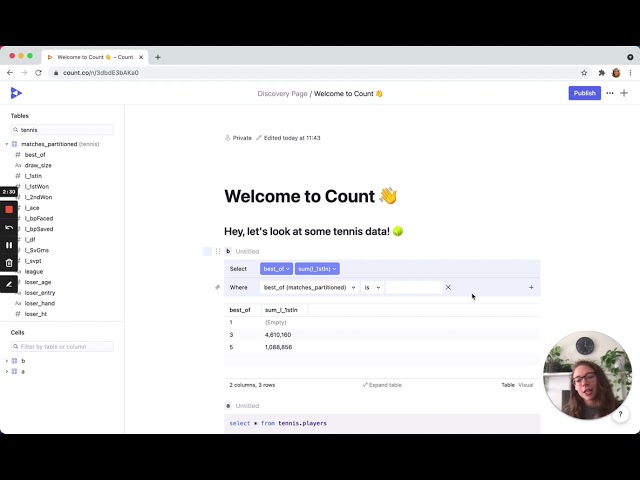Click the Untitled title of cell a
640x480 pixels.
[247, 405]
